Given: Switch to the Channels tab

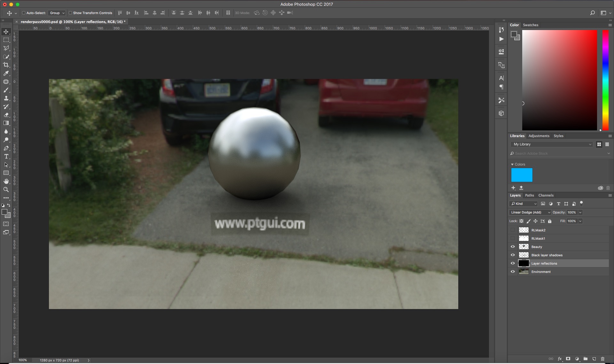Looking at the screenshot, I should [x=546, y=195].
